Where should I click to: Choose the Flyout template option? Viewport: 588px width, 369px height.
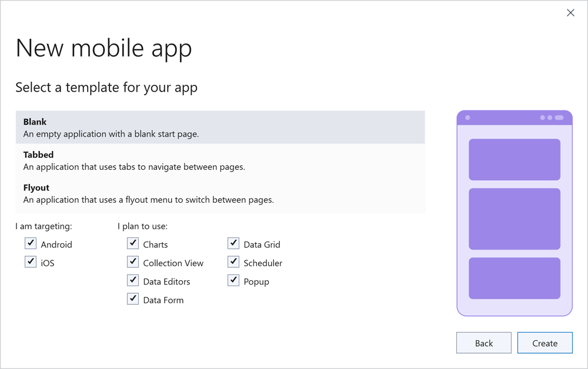tap(220, 193)
